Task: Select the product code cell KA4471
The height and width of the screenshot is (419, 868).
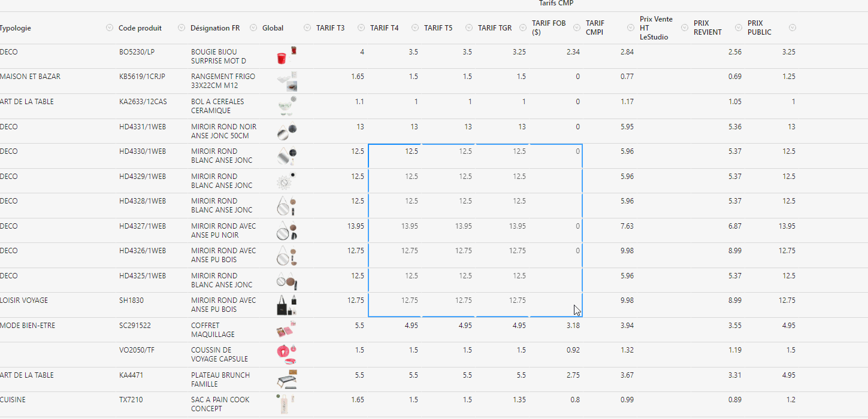Action: tap(131, 375)
